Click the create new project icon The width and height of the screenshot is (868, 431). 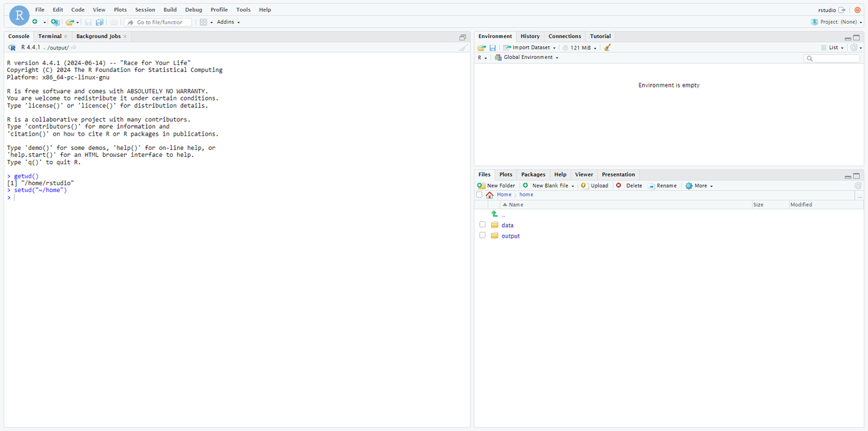[x=55, y=22]
